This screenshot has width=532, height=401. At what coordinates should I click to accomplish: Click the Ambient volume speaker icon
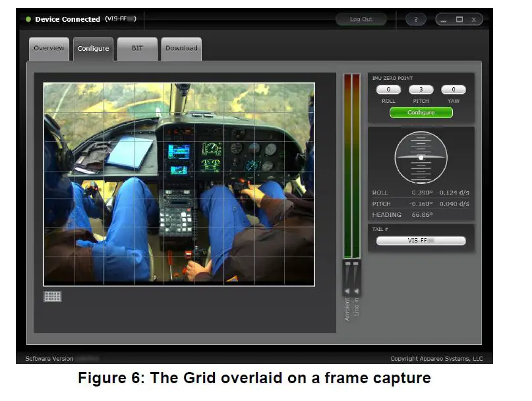(x=347, y=291)
